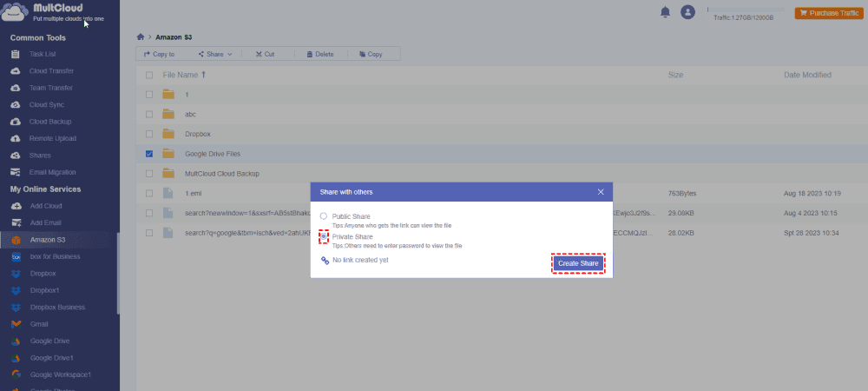Open the Share dropdown in toolbar

[215, 54]
